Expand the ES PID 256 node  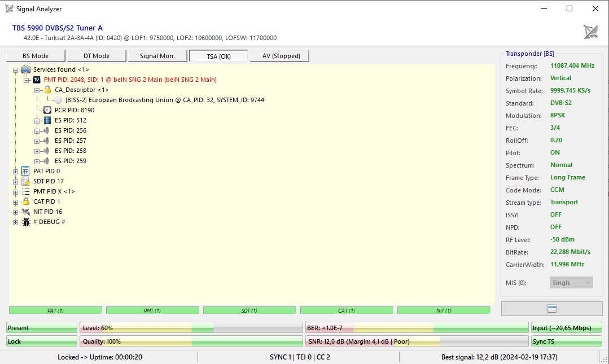(37, 131)
